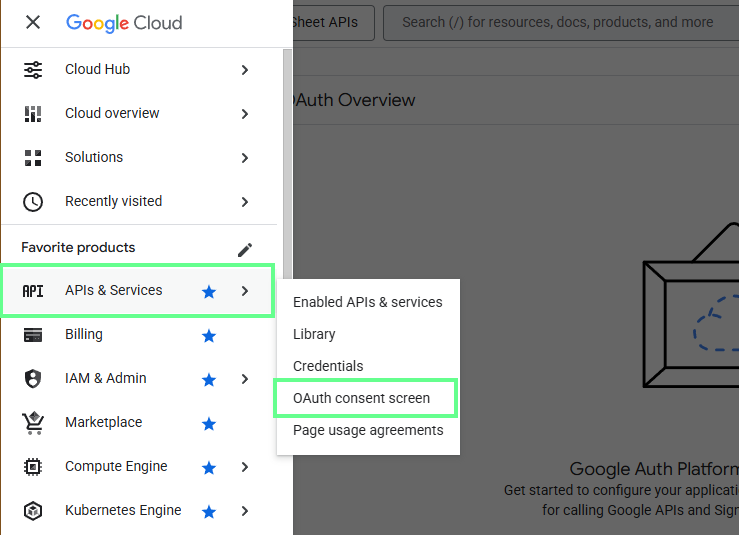The image size is (739, 535).
Task: Edit favorite products with pencil icon
Action: (245, 250)
